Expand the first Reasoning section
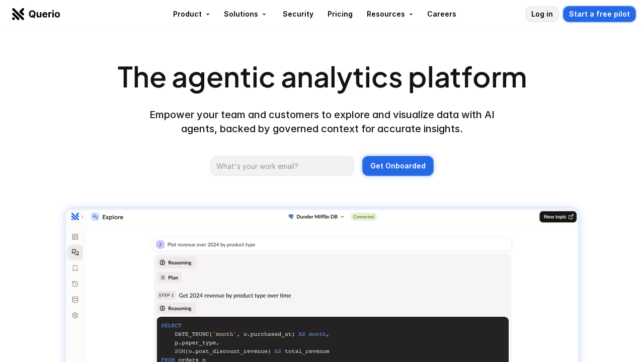The height and width of the screenshot is (362, 644). click(x=176, y=262)
